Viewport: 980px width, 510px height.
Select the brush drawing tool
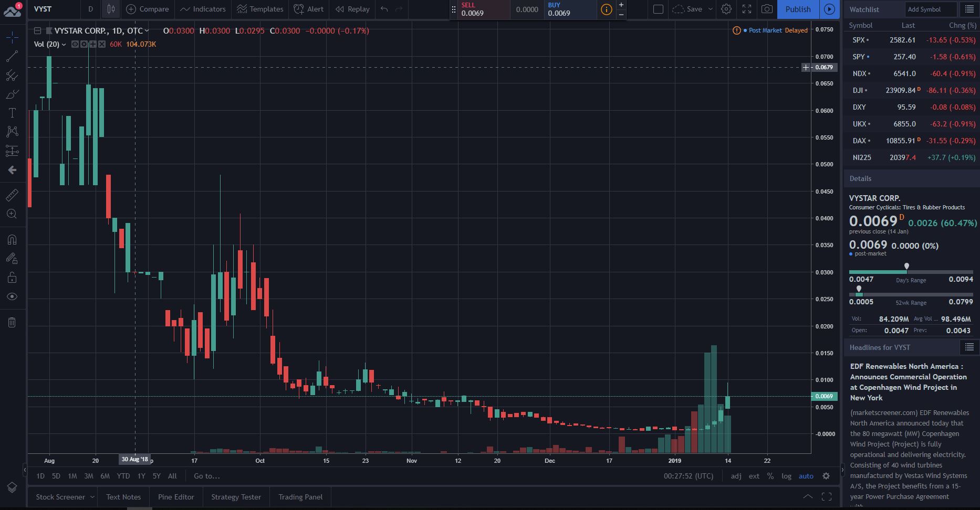(x=12, y=94)
